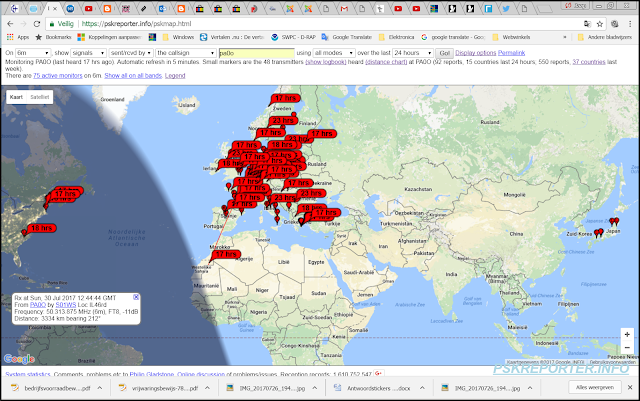Image resolution: width=640 pixels, height=401 pixels.
Task: Click the translate page icon in address bar
Action: click(587, 24)
